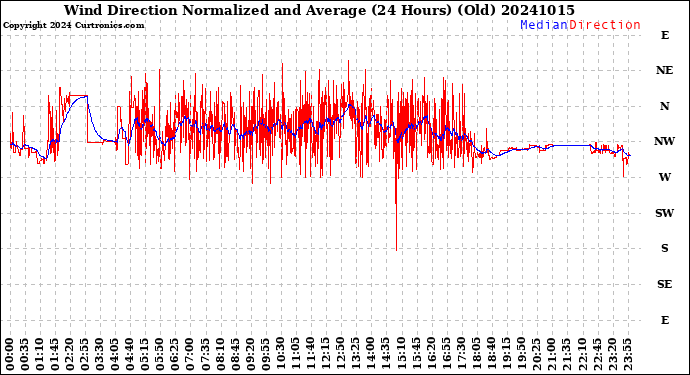
Task: Click the 07:00 time label
Action: coord(190,354)
